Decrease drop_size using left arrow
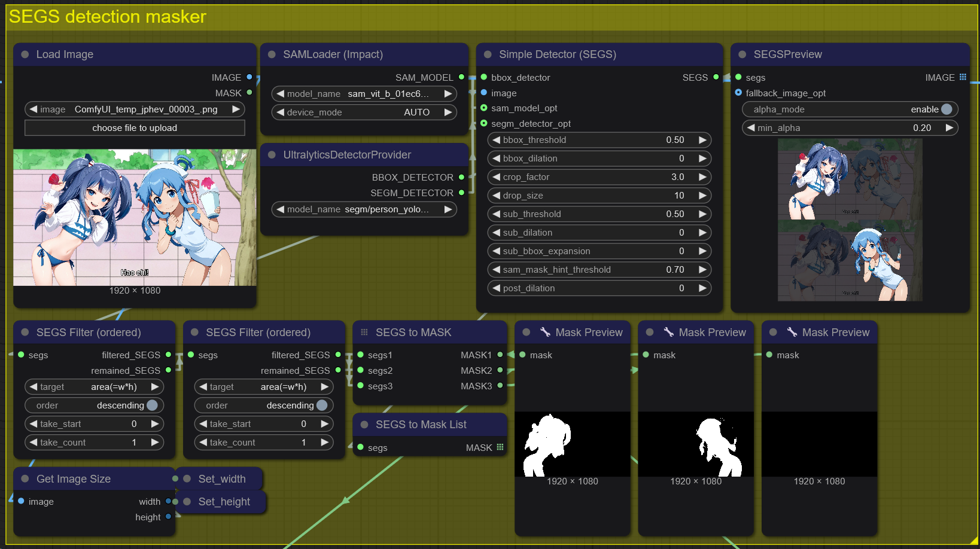The image size is (980, 549). coord(496,196)
